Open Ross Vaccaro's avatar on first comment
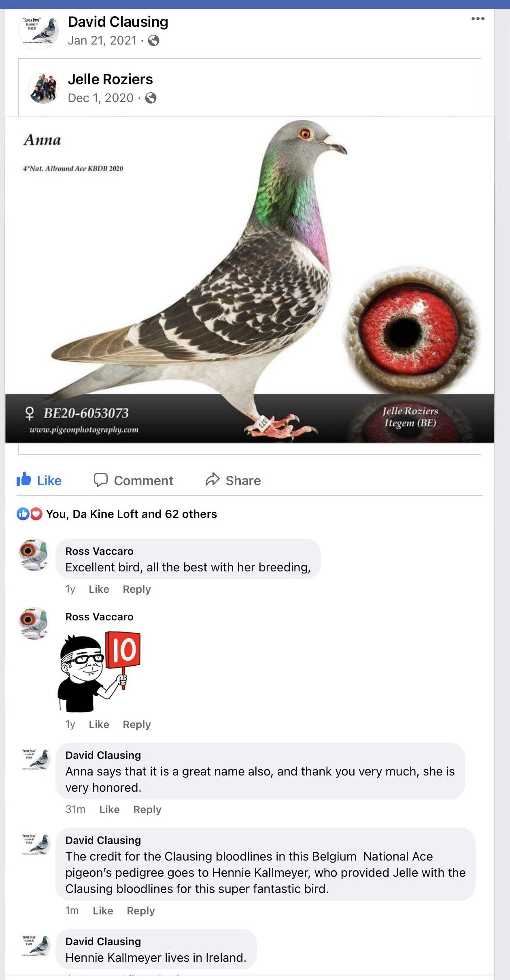Viewport: 510px width, 980px height. (x=34, y=555)
